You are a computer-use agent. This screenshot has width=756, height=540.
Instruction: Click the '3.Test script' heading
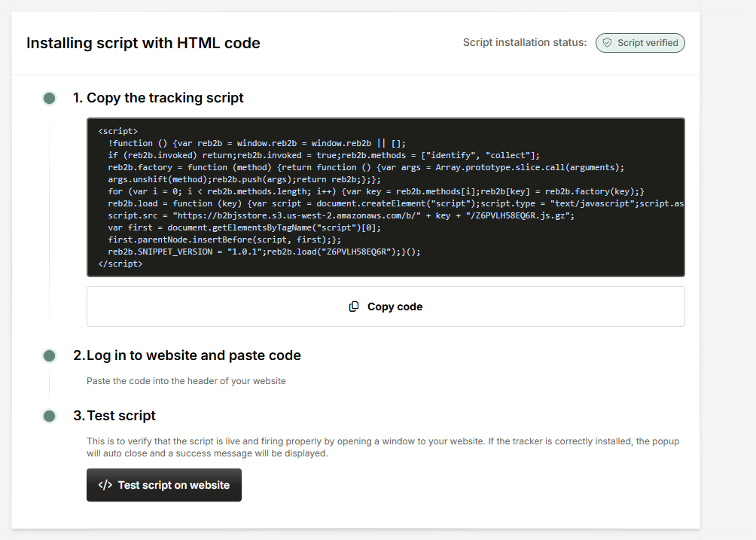[x=114, y=416]
